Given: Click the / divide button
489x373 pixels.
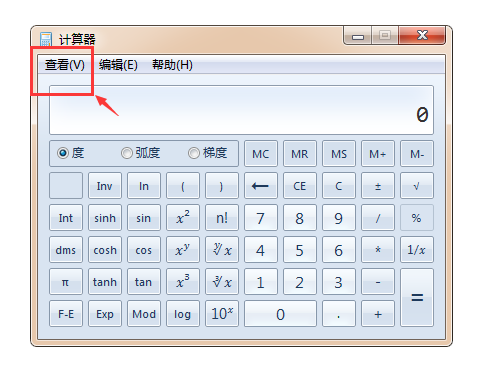Looking at the screenshot, I should (378, 218).
